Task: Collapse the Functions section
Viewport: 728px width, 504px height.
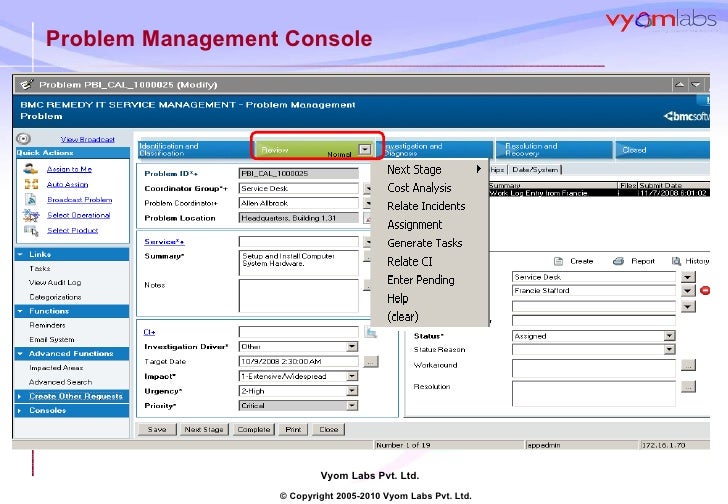Action: click(20, 311)
